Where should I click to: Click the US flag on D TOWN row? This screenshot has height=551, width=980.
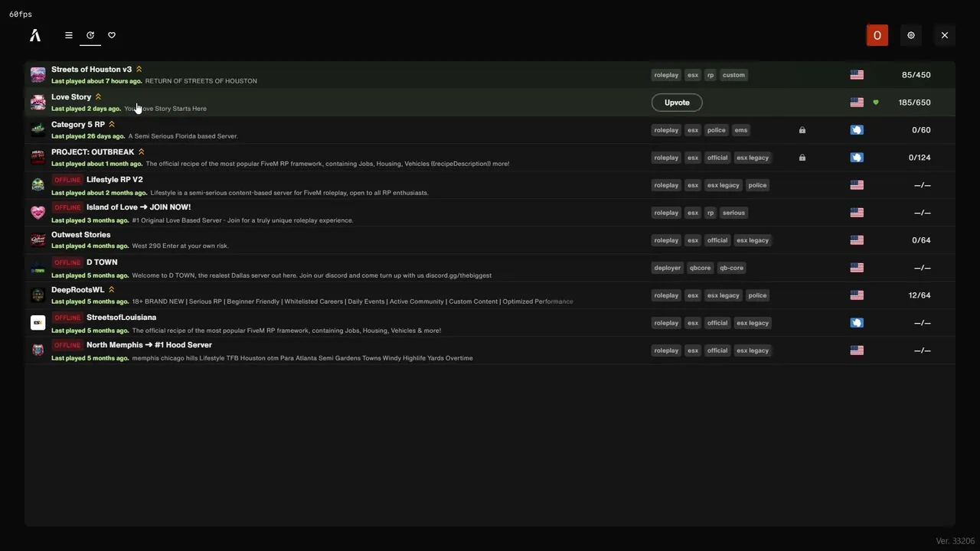[857, 268]
